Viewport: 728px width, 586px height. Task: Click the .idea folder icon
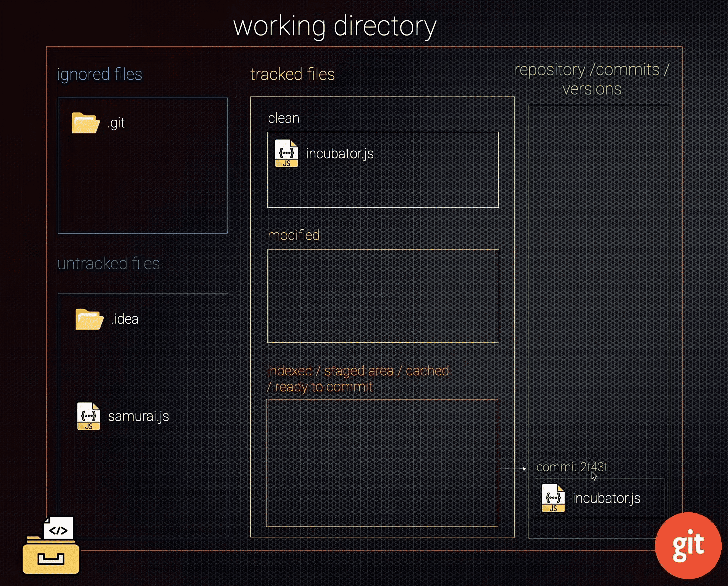coord(89,319)
